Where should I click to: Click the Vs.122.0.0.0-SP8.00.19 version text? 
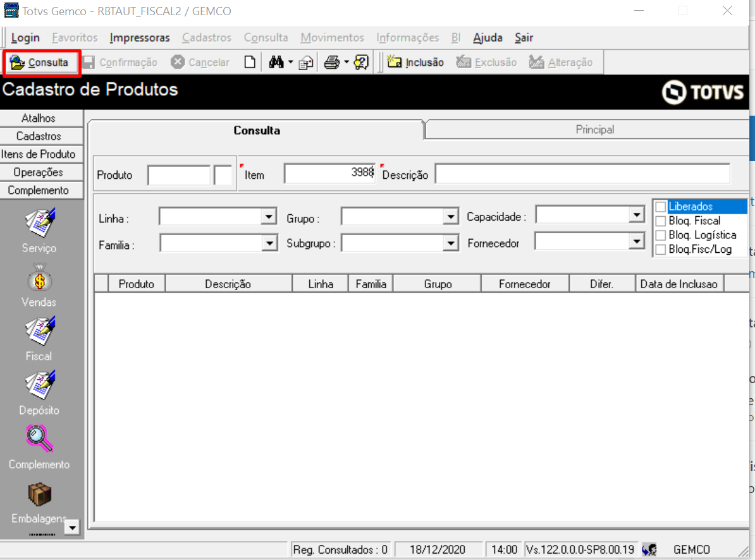pos(580,549)
